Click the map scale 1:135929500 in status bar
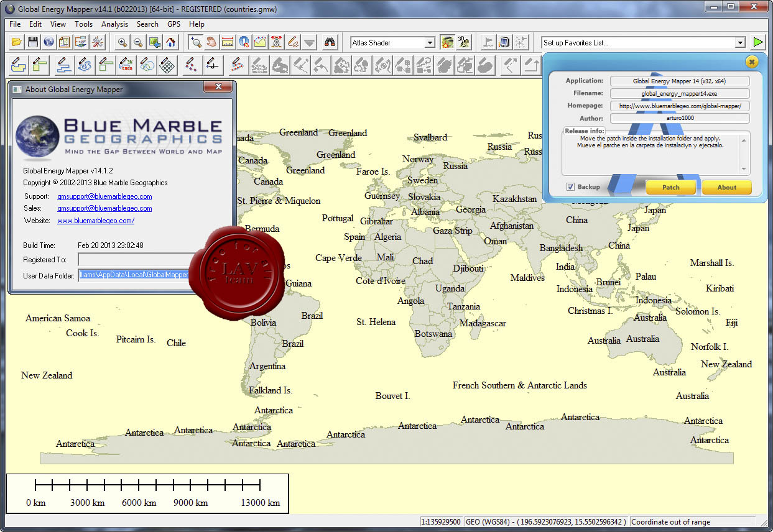The height and width of the screenshot is (532, 773). coord(441,522)
